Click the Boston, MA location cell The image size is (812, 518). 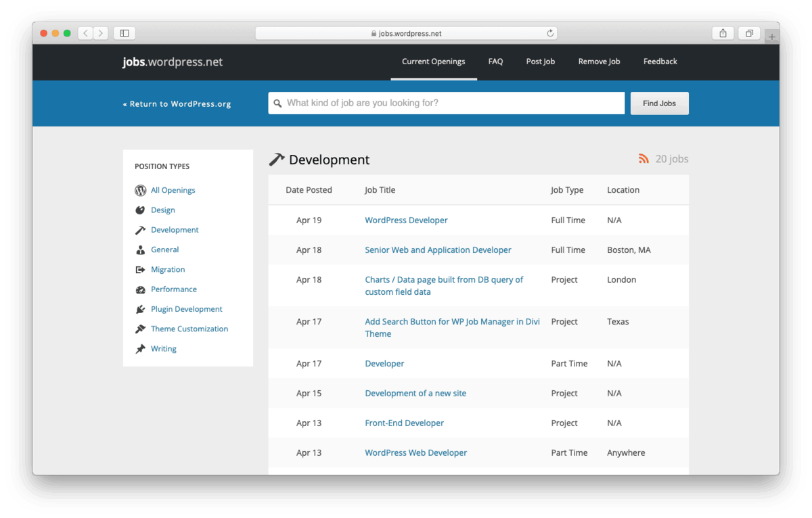click(629, 250)
